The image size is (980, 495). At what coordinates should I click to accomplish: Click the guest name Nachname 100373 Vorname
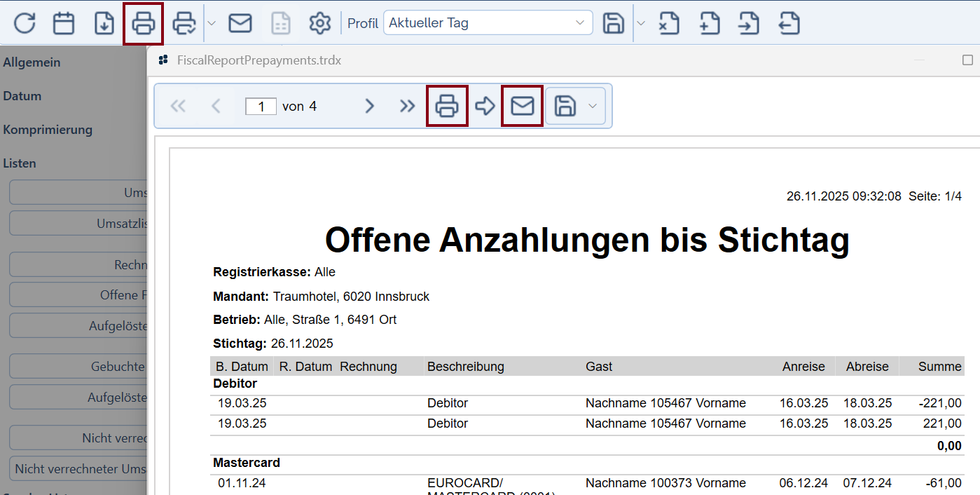point(665,483)
